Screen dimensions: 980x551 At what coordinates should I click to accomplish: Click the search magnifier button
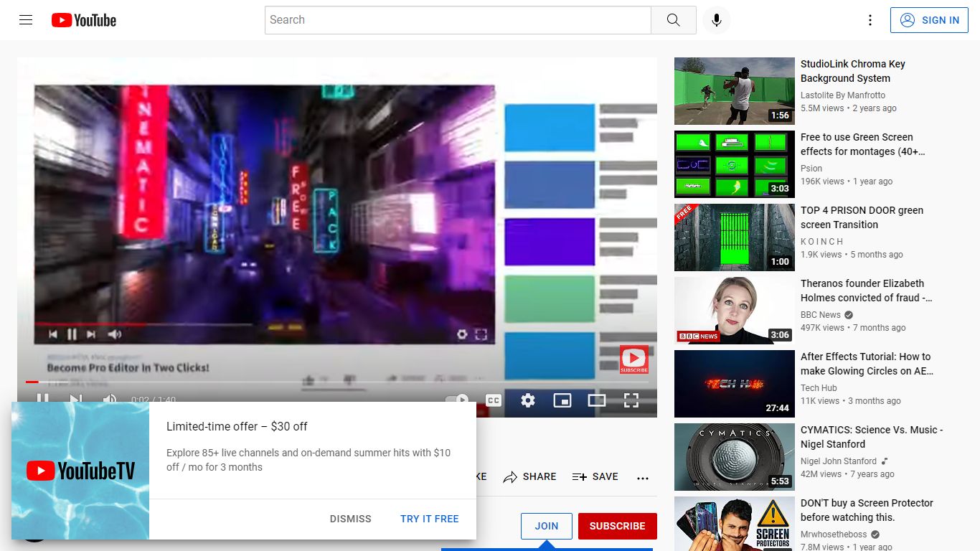pyautogui.click(x=673, y=20)
